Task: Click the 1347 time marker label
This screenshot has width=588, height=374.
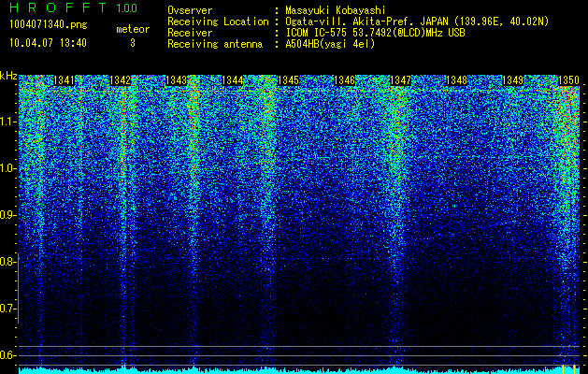Action: (400, 80)
